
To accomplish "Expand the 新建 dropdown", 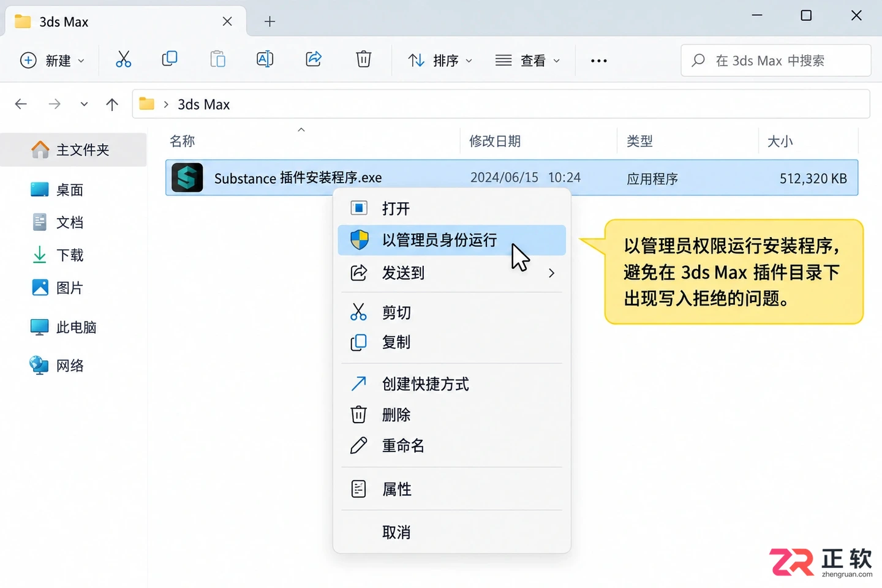I will (53, 61).
